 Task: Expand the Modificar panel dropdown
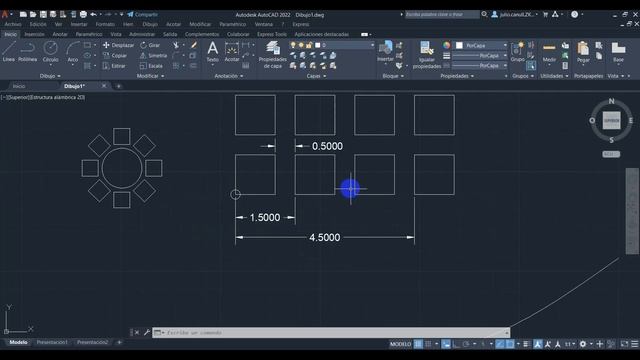click(x=150, y=76)
